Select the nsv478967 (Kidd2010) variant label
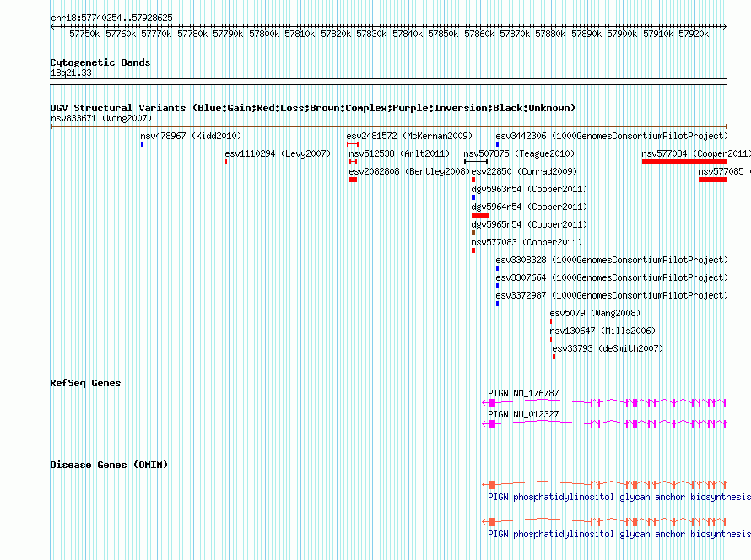The image size is (751, 560). coord(191,136)
